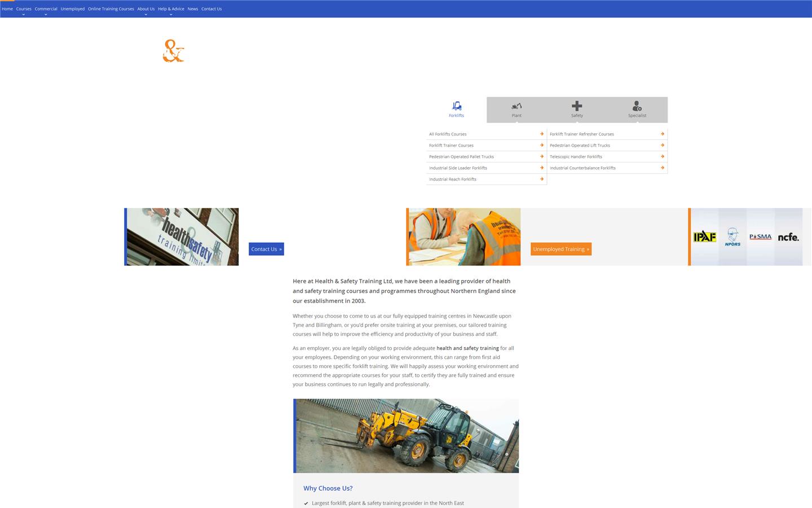Go to Online Training Courses menu item
812x508 pixels.
click(111, 9)
